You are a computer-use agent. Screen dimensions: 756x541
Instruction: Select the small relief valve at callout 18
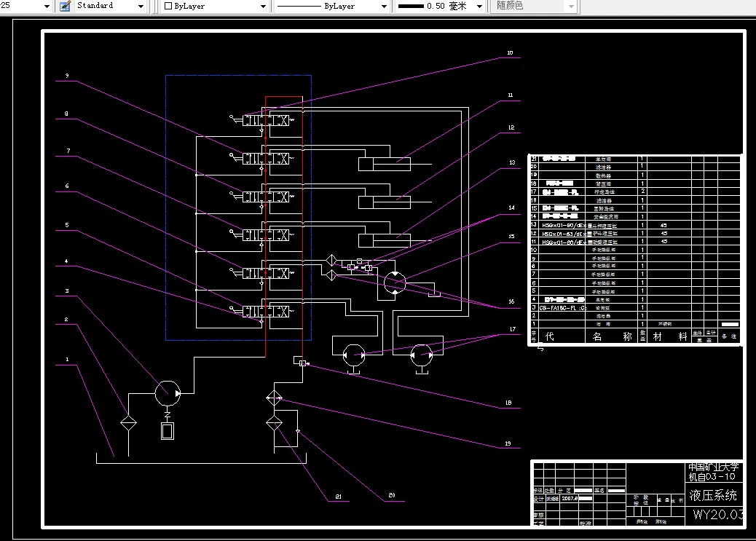[x=303, y=363]
